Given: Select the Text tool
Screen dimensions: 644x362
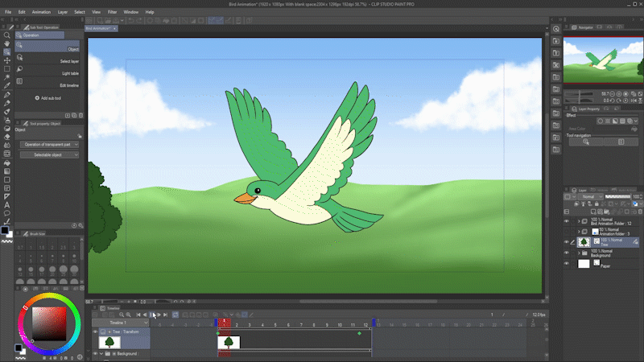Looking at the screenshot, I should click(7, 205).
